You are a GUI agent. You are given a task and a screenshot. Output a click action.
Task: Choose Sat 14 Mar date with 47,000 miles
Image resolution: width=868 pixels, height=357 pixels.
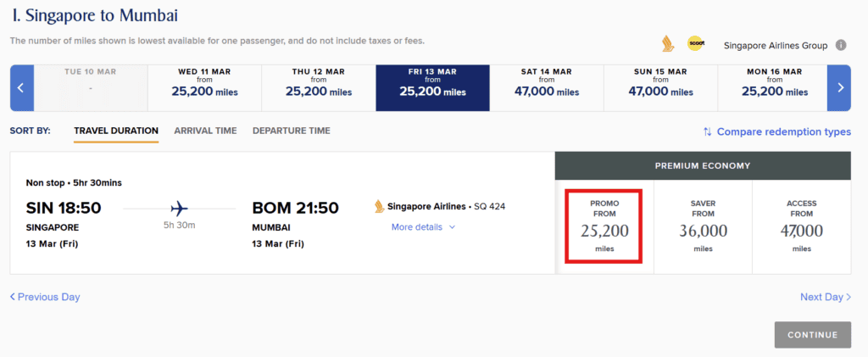(546, 87)
